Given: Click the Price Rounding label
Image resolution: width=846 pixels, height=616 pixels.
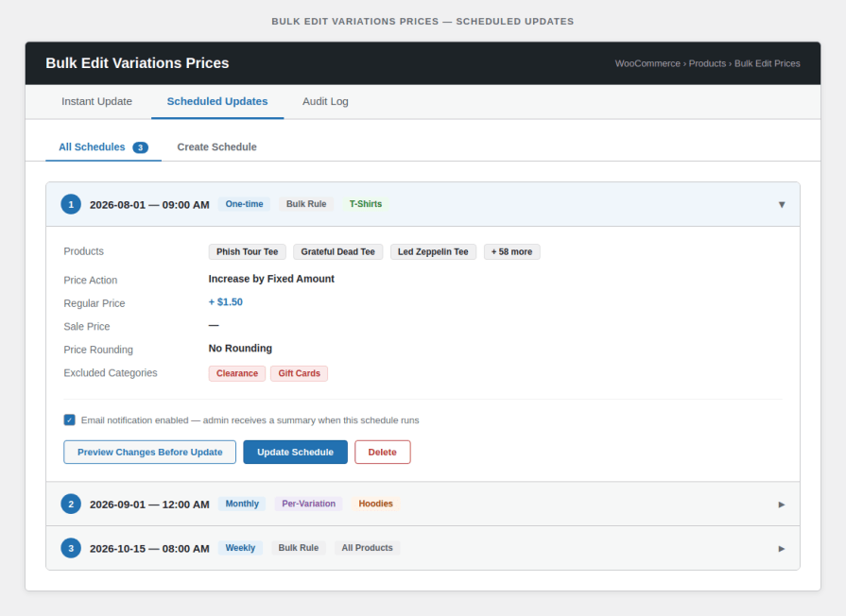Looking at the screenshot, I should pyautogui.click(x=98, y=350).
